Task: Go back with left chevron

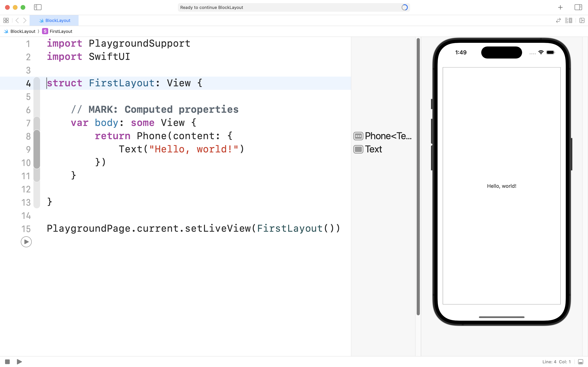Action: (x=17, y=20)
